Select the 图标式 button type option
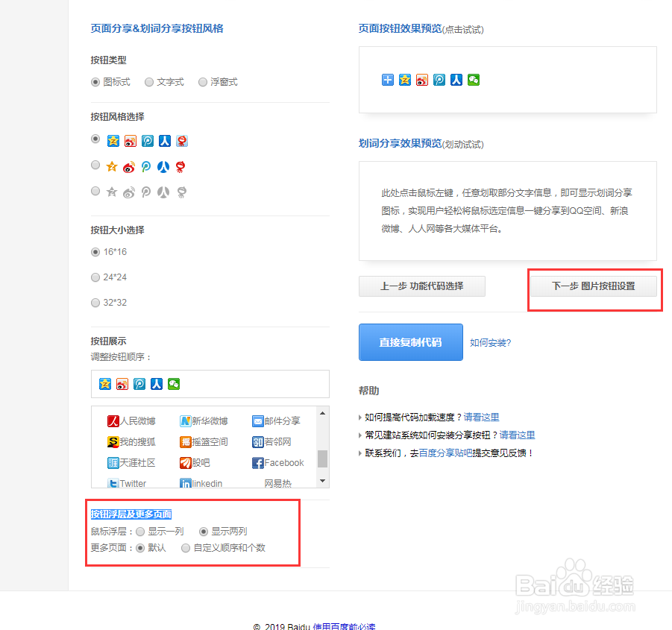Screen dimensions: 672x630 (x=97, y=82)
